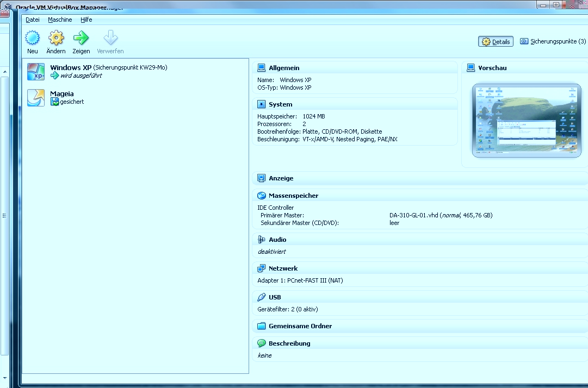This screenshot has height=388, width=588.
Task: Click the Verwerfen down-arrow icon
Action: pyautogui.click(x=110, y=37)
